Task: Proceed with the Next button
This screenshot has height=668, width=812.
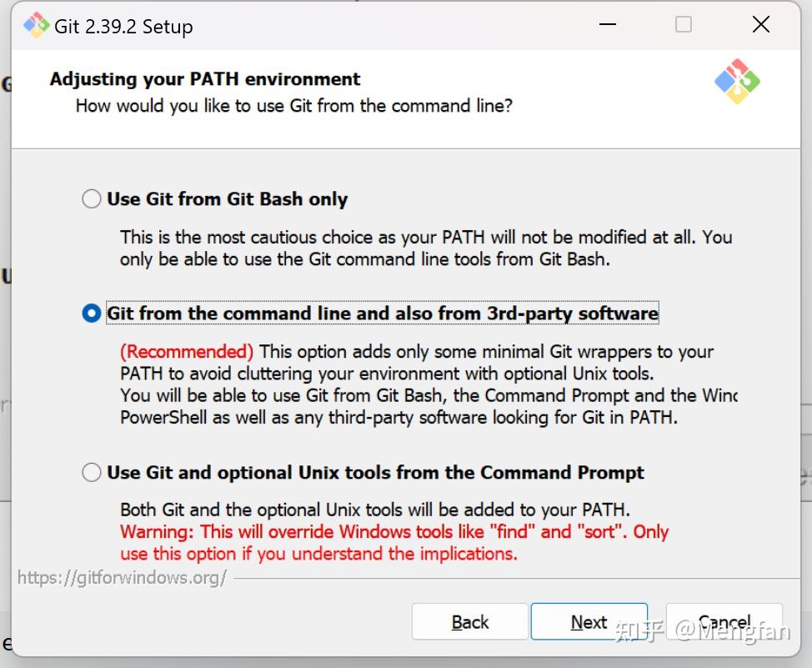Action: (589, 622)
